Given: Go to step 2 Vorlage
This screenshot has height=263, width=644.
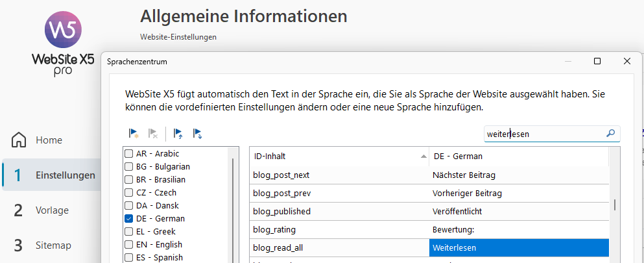Looking at the screenshot, I should point(51,210).
